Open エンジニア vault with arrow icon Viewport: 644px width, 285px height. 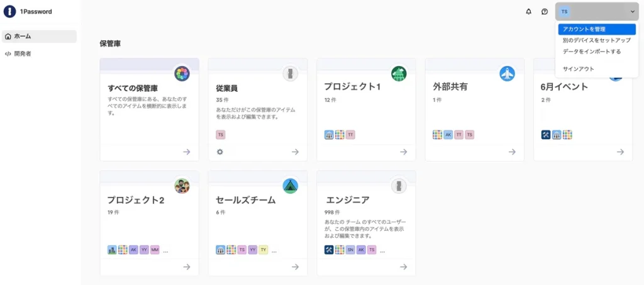[403, 267]
